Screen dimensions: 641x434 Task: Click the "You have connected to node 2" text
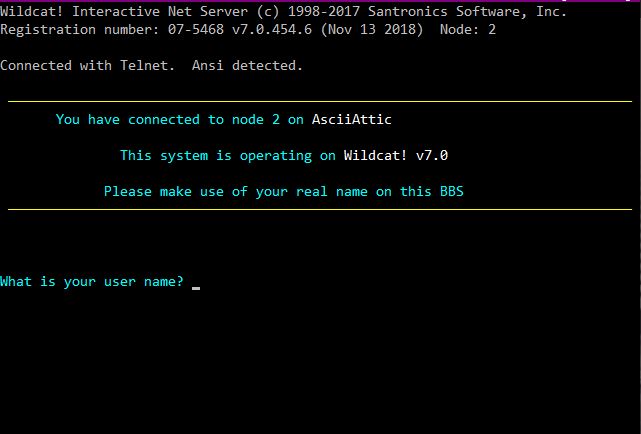[x=168, y=119]
